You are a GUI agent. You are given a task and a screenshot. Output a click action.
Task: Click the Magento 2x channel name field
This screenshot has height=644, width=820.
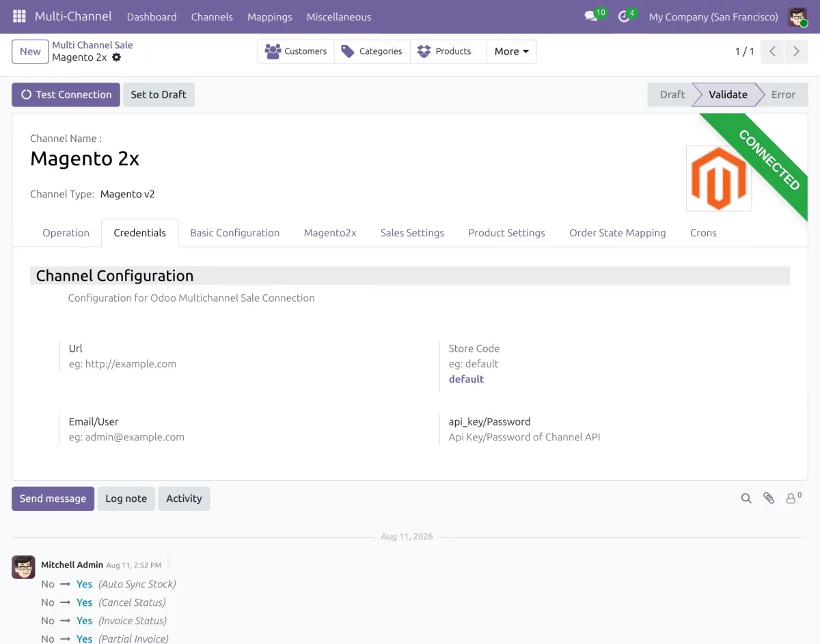pos(85,159)
